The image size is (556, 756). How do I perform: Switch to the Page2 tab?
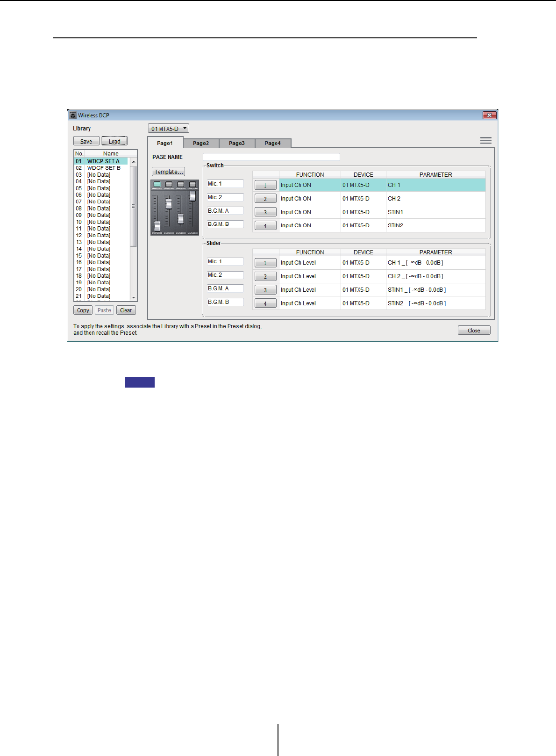(x=201, y=143)
